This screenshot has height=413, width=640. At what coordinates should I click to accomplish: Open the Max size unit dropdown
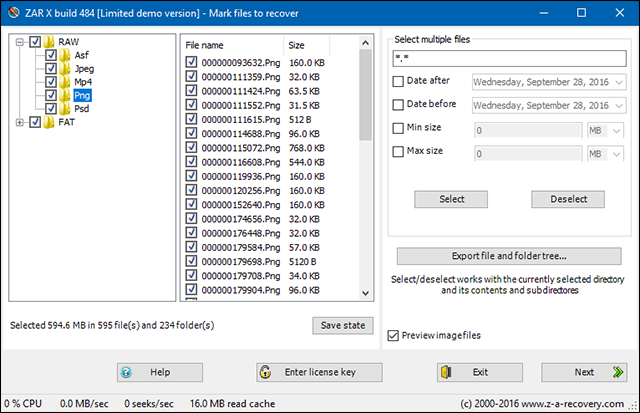click(616, 154)
